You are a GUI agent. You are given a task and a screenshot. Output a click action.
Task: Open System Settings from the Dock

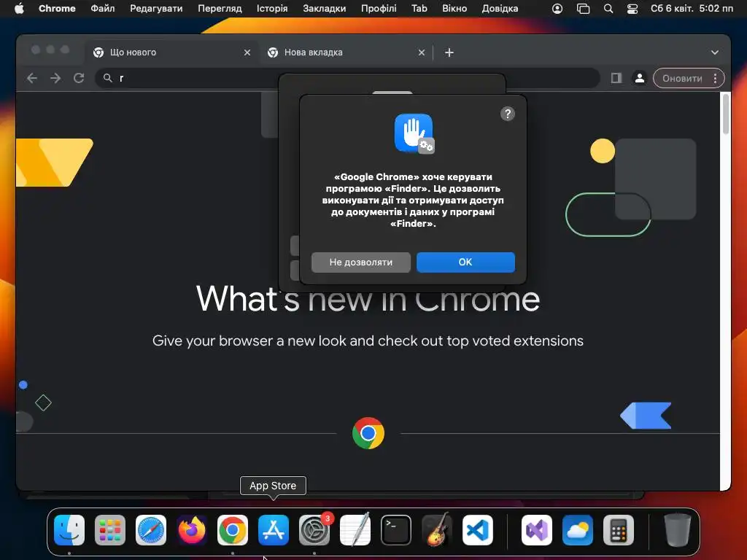314,530
